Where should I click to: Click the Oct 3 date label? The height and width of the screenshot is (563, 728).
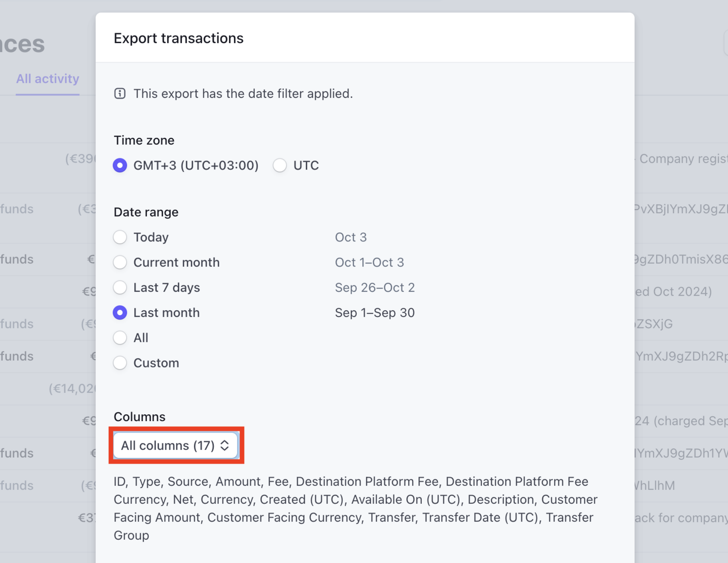351,237
